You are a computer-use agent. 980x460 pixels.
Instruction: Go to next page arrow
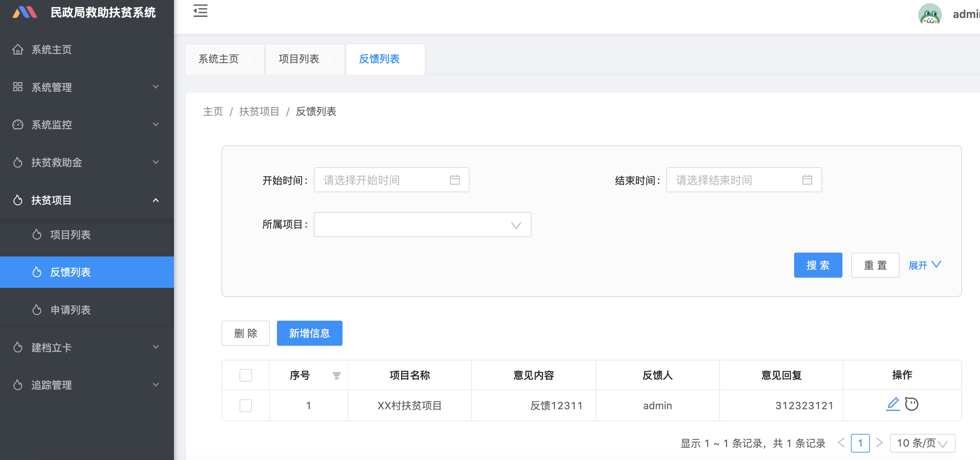point(879,443)
